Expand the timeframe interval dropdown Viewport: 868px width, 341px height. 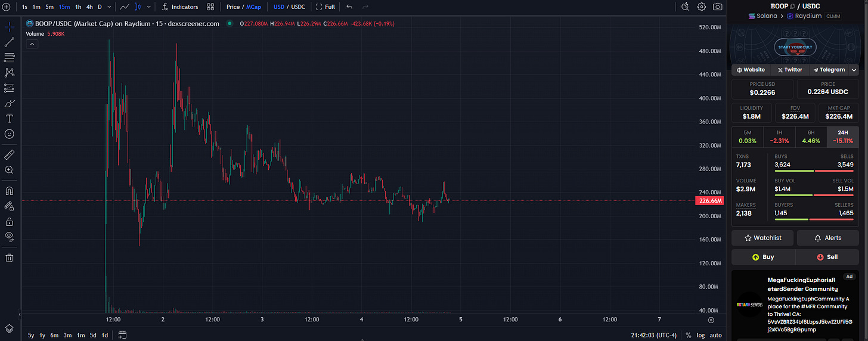108,7
